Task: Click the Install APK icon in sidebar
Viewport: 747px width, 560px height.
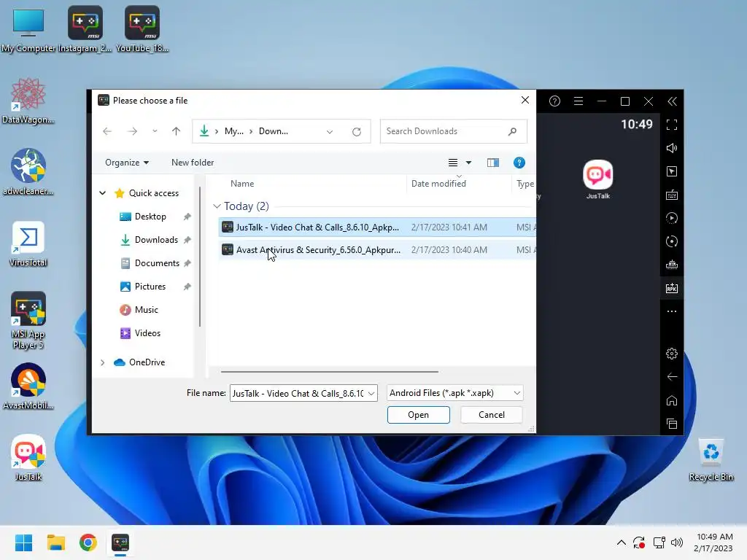Action: tap(672, 288)
